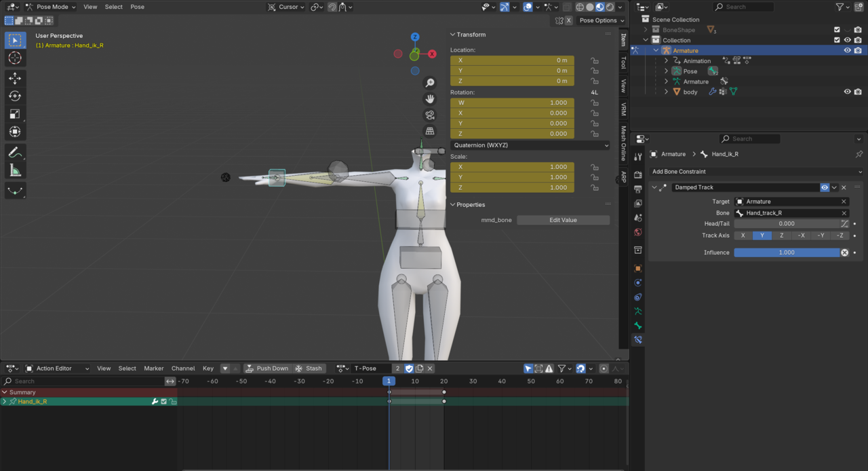
Task: Activate the combined Transform tool
Action: click(15, 132)
